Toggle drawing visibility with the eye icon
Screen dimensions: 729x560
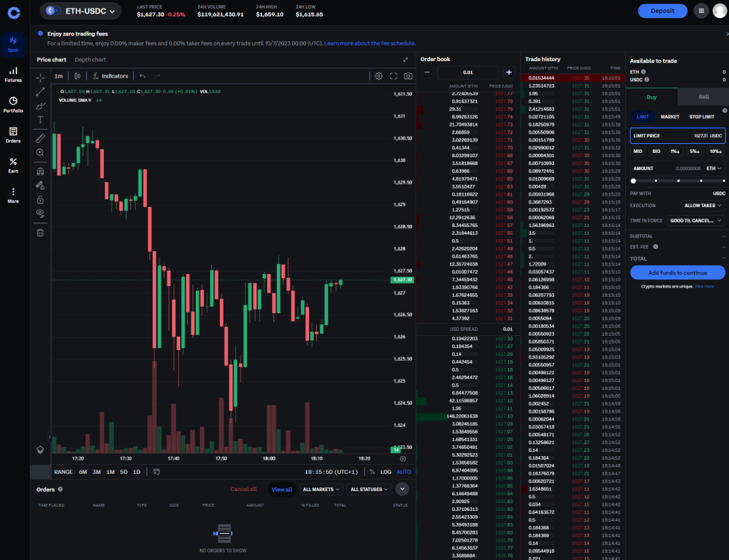[39, 213]
